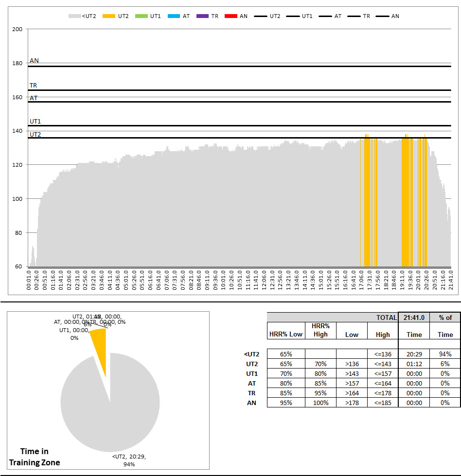Viewport: 461px width, 476px height.
Task: Select the UT1 threshold label inside the chart
Action: coord(35,121)
